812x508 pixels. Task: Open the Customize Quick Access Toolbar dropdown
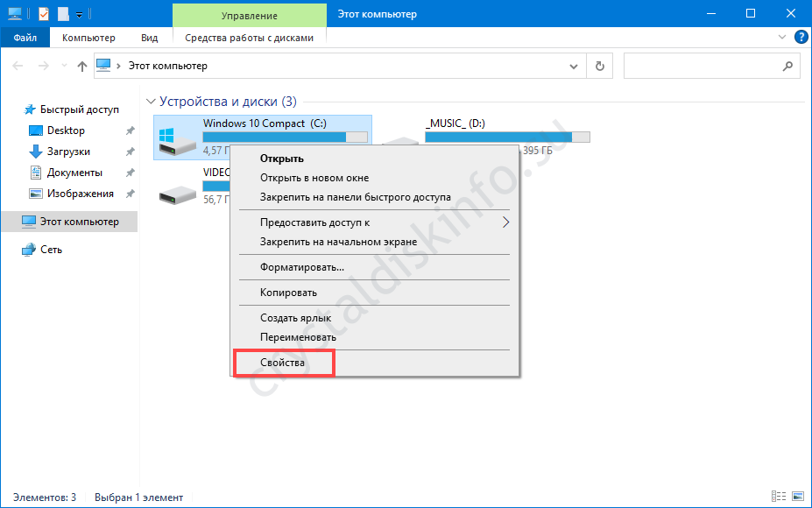pyautogui.click(x=80, y=15)
